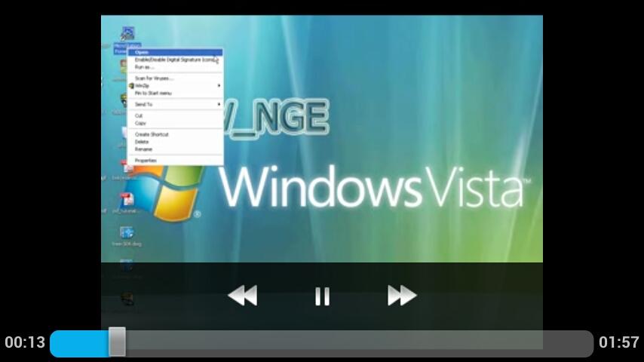
Task: Rewind the video
Action: coord(243,296)
